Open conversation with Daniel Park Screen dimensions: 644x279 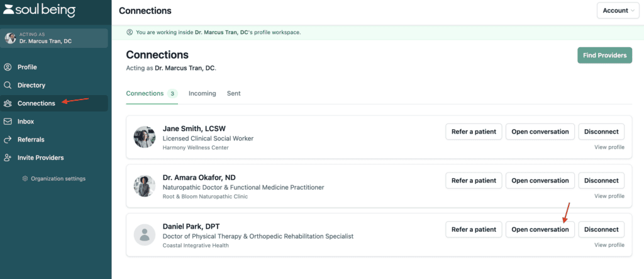(x=540, y=229)
